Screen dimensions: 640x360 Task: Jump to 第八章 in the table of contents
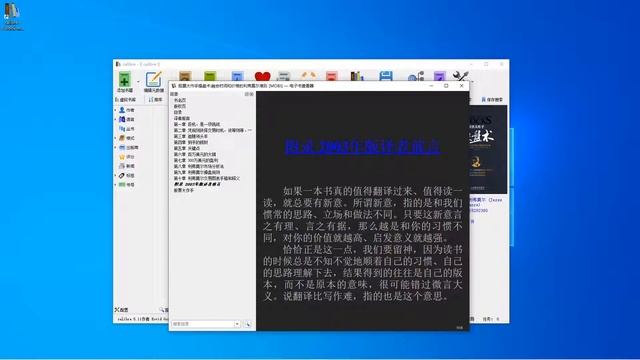point(199,167)
